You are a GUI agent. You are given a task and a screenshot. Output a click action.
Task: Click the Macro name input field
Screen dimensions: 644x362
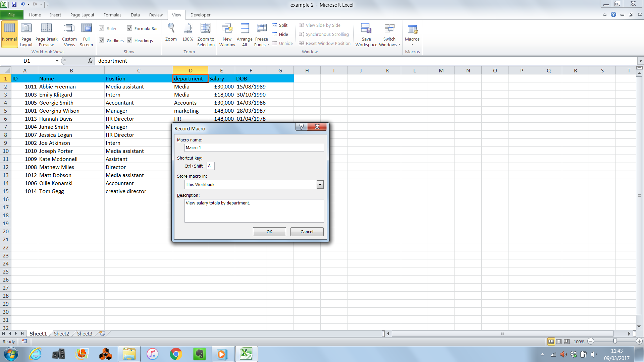(254, 148)
